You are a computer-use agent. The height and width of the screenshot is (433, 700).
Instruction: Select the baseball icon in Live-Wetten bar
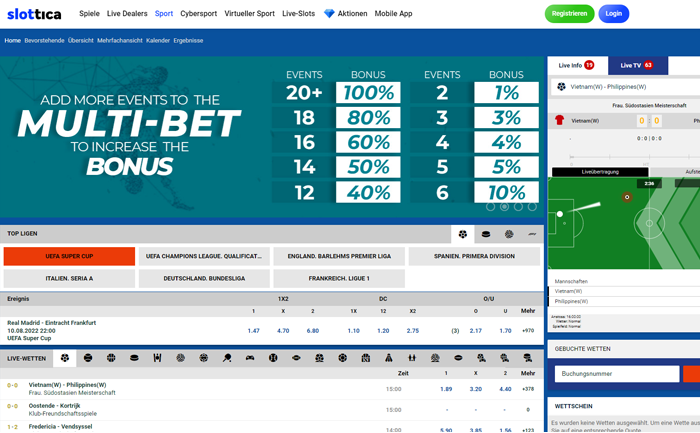(x=273, y=358)
